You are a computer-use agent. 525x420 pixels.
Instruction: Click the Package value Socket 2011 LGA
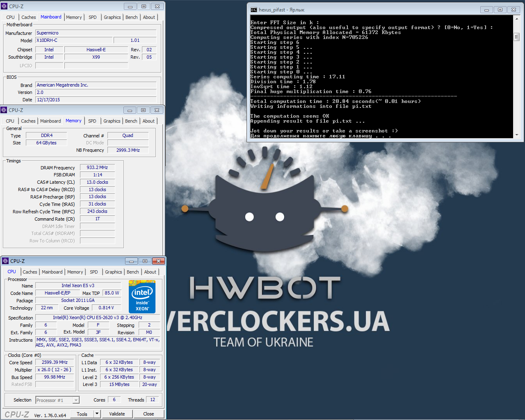point(78,300)
